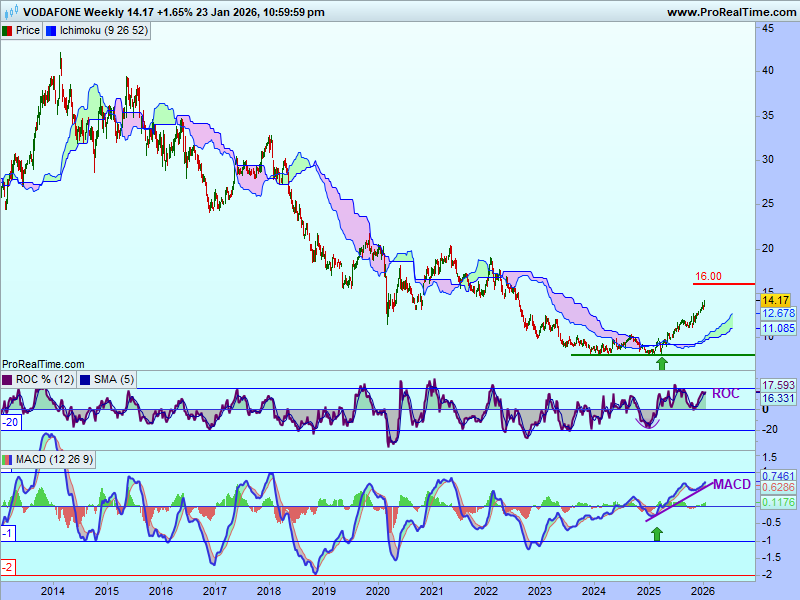Image resolution: width=800 pixels, height=600 pixels.
Task: Click the ProRealTime.com watermark above the ROC panel
Action: (43, 365)
